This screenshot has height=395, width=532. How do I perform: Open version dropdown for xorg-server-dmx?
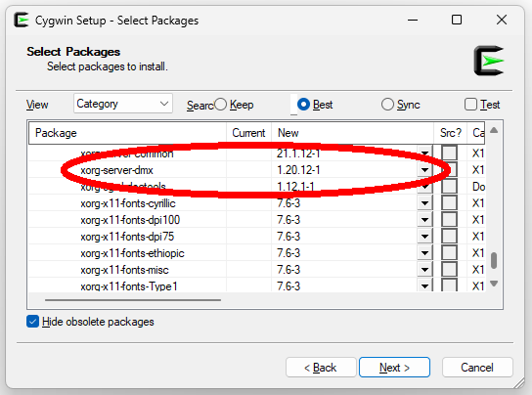[424, 170]
